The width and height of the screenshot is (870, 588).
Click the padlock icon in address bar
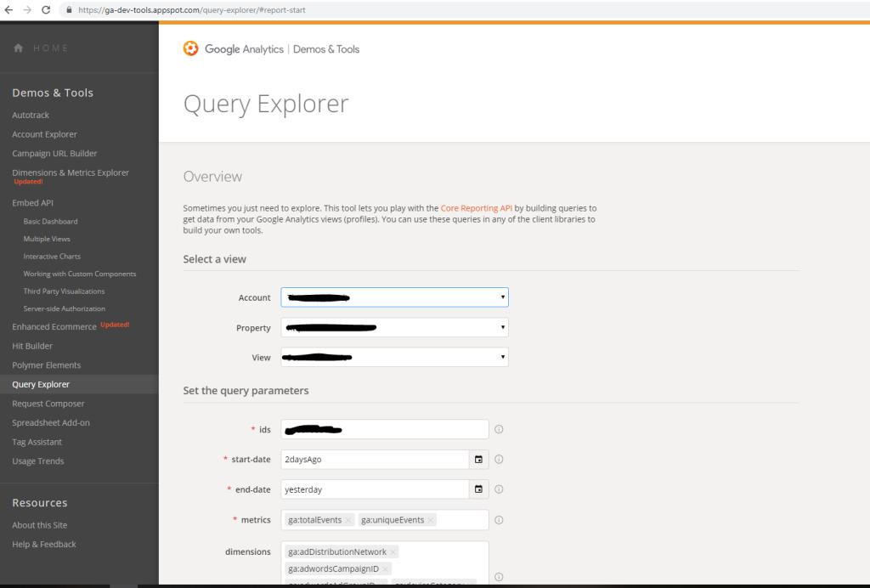tap(69, 10)
